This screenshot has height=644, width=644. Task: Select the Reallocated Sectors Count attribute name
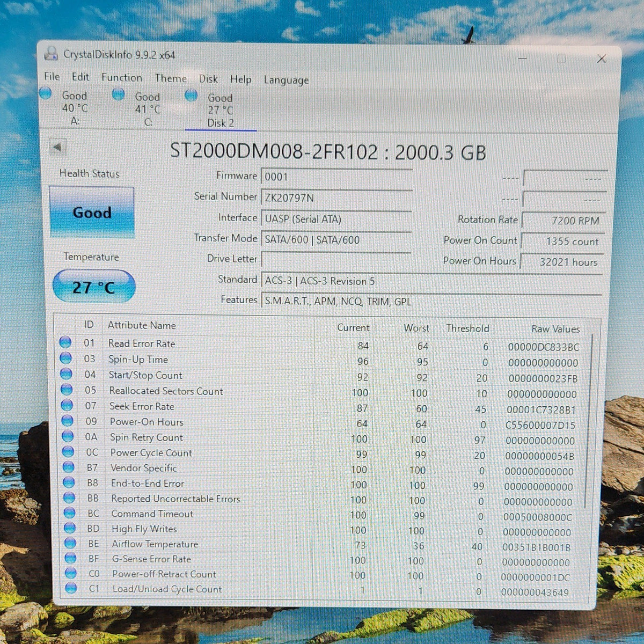(166, 391)
